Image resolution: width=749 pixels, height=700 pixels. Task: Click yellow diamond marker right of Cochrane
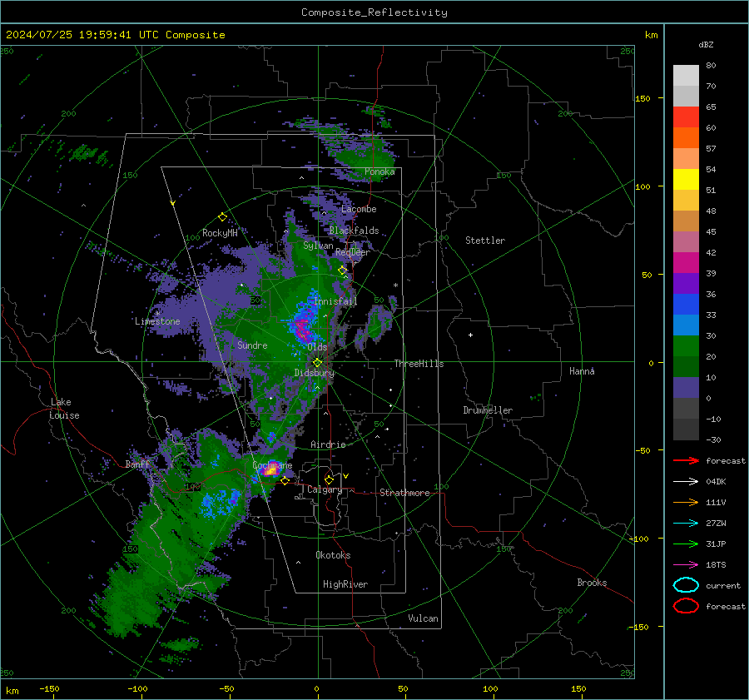pyautogui.click(x=285, y=481)
